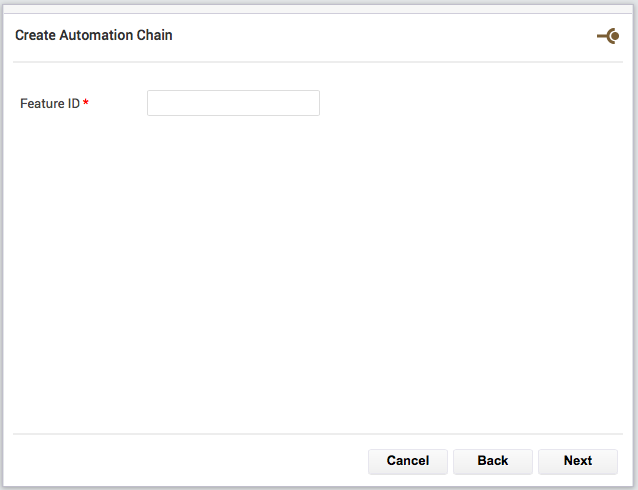Click the automation chain icon in header
Viewport: 638px width, 490px height.
pos(608,36)
